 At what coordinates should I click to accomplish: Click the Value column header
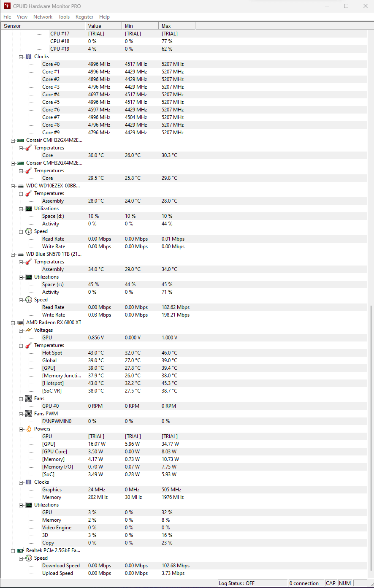click(x=103, y=26)
